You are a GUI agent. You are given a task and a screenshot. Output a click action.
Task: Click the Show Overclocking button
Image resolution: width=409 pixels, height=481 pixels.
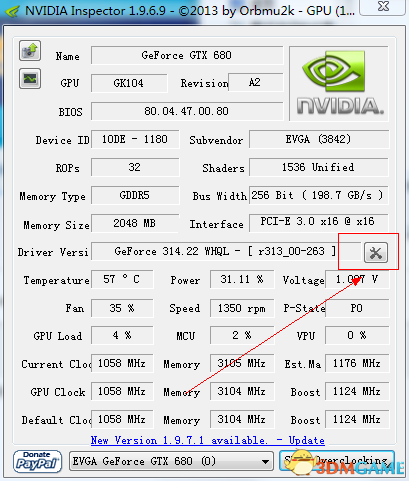(x=337, y=461)
